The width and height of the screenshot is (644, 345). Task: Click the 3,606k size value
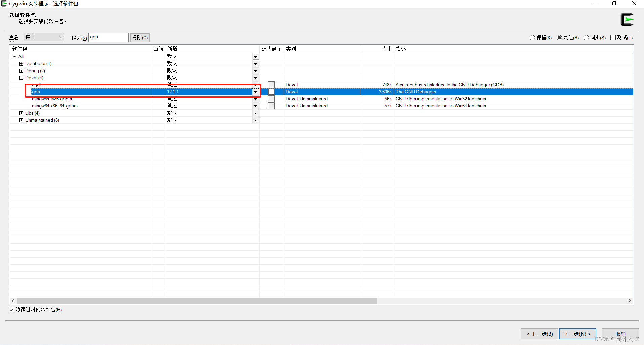tap(385, 92)
